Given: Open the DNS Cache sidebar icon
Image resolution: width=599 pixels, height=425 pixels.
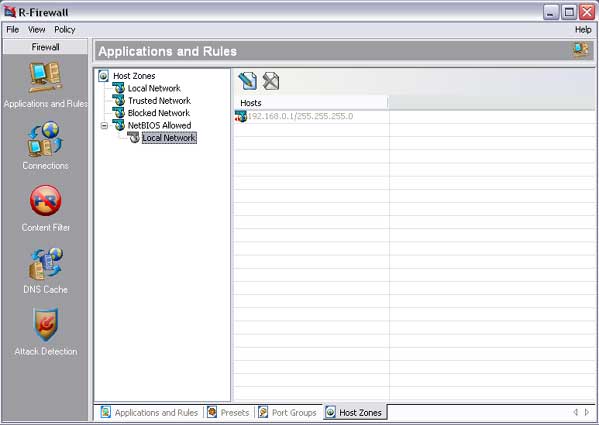Looking at the screenshot, I should click(45, 264).
